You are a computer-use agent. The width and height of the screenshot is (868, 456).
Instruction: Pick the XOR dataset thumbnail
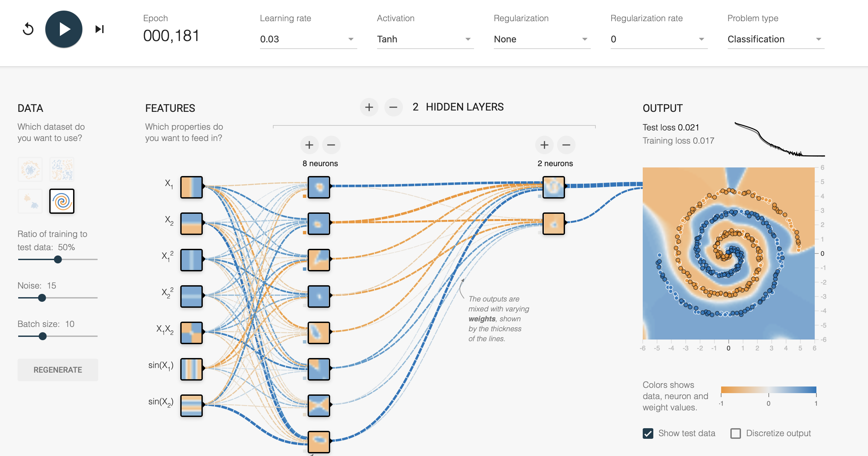(62, 169)
